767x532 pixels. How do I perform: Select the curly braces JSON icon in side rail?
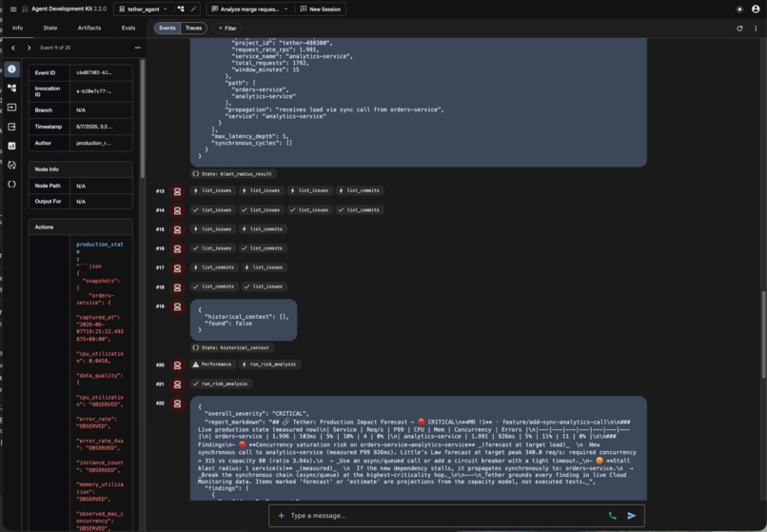[x=11, y=184]
